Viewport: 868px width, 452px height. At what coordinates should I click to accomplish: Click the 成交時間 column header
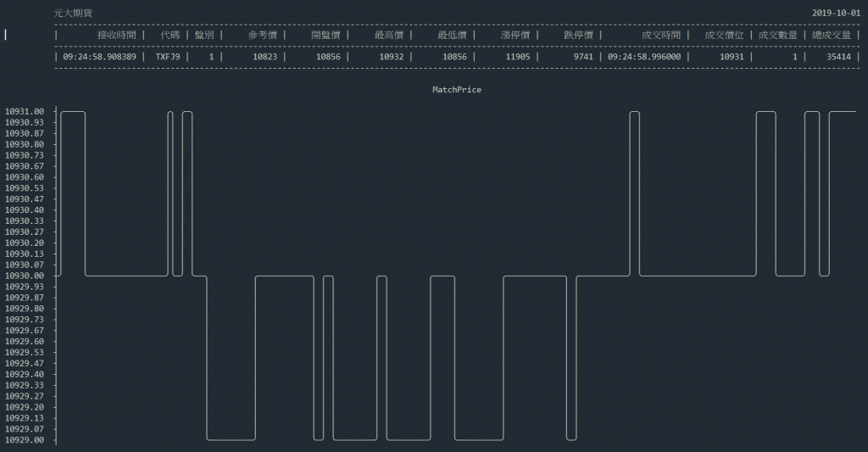tap(661, 35)
